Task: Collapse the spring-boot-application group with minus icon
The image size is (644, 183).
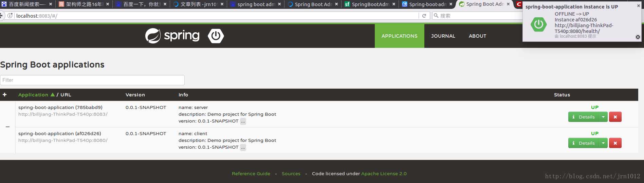Action: click(7, 127)
